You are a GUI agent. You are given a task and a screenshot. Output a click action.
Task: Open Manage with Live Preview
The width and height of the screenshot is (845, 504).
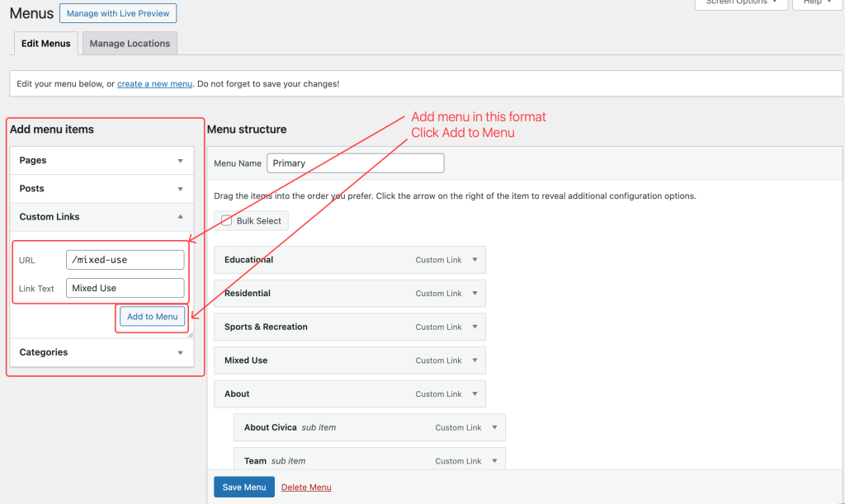click(x=118, y=14)
